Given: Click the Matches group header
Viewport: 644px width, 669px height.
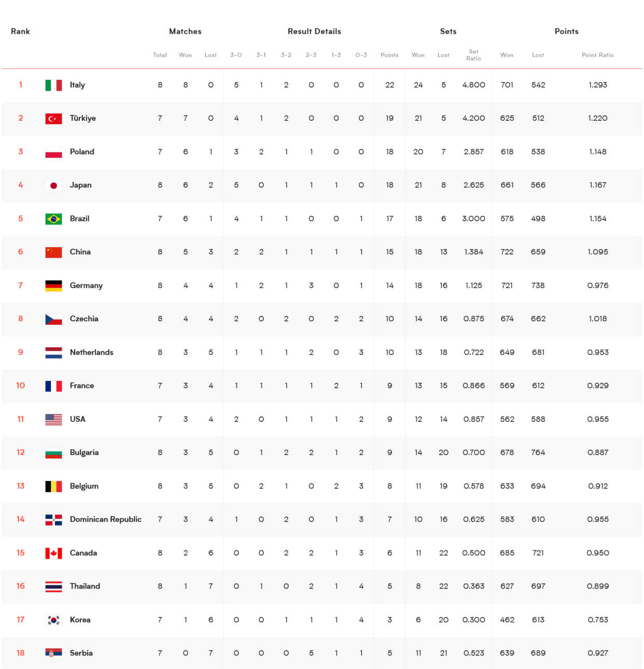Looking at the screenshot, I should (x=185, y=32).
